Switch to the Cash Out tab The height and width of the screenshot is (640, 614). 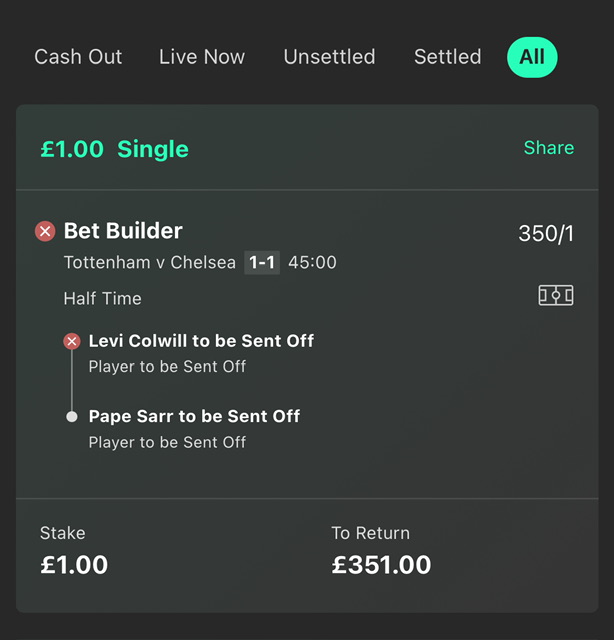pos(78,57)
